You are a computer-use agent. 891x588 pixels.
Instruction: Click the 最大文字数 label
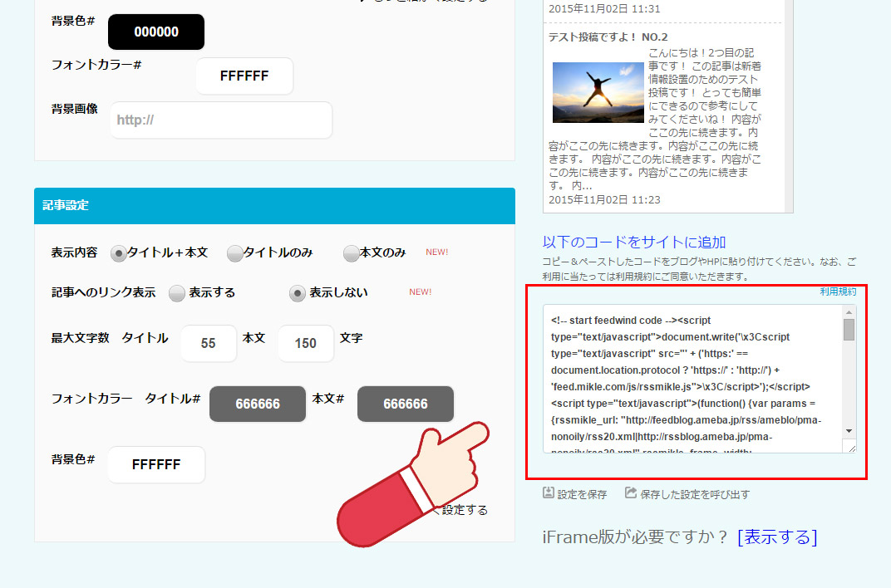point(80,338)
